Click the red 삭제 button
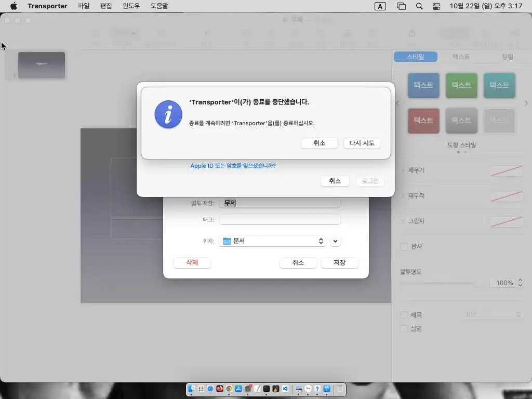 192,262
